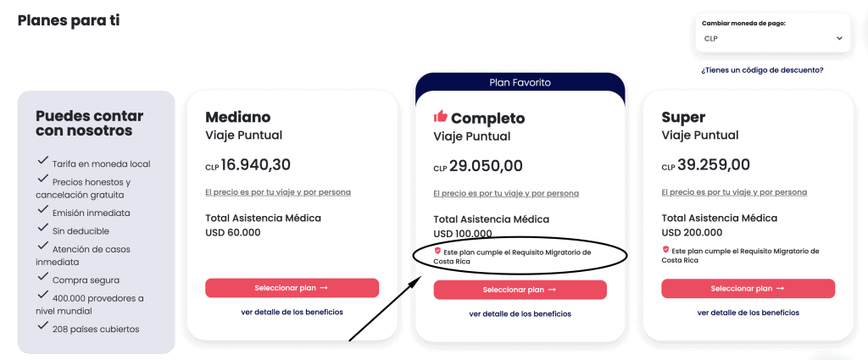Viewport: 868px width, 360px height.
Task: Open the discount code link
Action: tap(762, 70)
